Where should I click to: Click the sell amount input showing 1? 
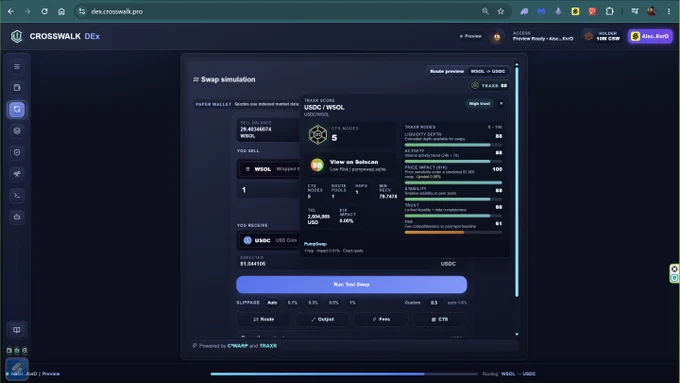[x=269, y=190]
